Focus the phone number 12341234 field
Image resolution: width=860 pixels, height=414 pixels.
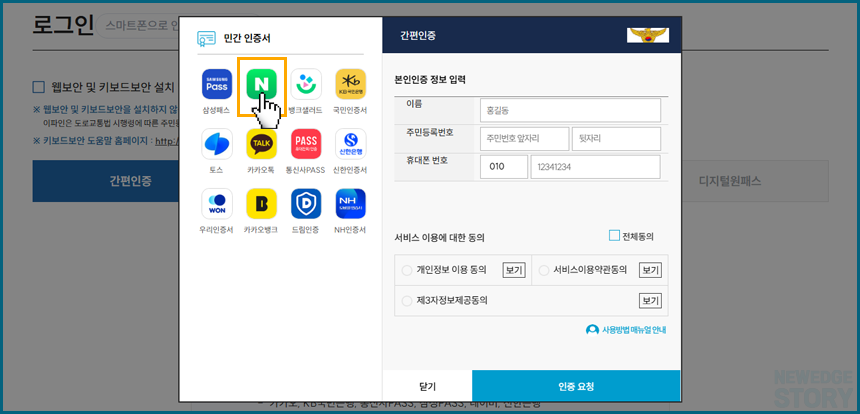(596, 167)
